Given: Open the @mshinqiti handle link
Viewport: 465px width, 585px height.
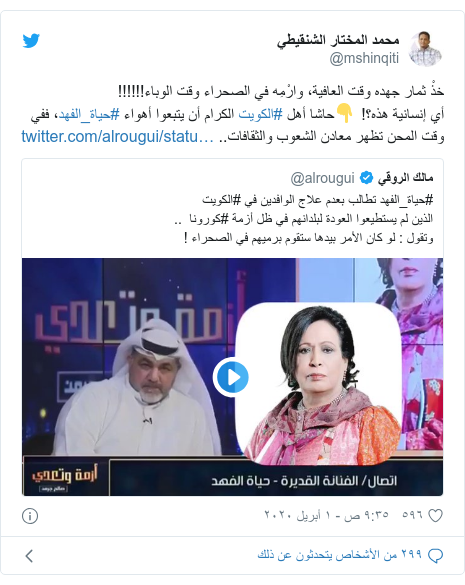Looking at the screenshot, I should (364, 59).
